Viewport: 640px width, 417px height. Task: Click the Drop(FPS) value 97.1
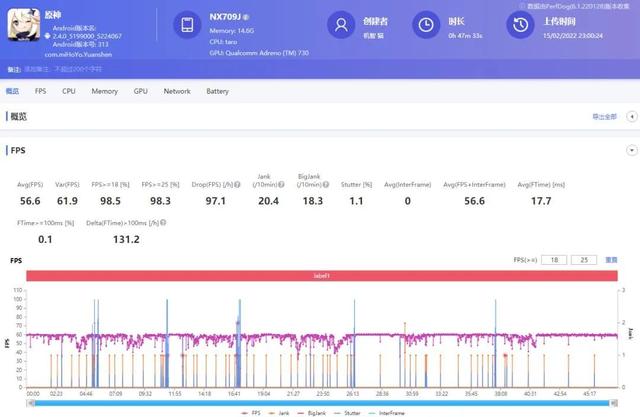(x=216, y=201)
